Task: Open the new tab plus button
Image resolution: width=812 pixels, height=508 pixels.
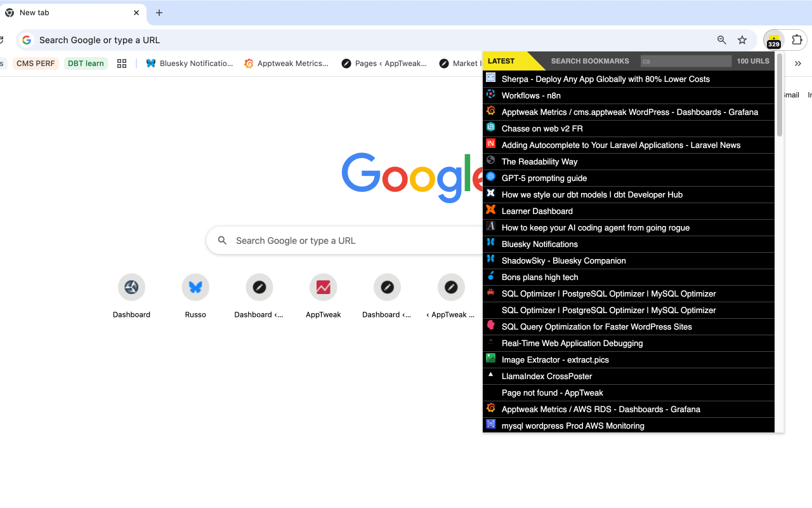Action: [159, 13]
